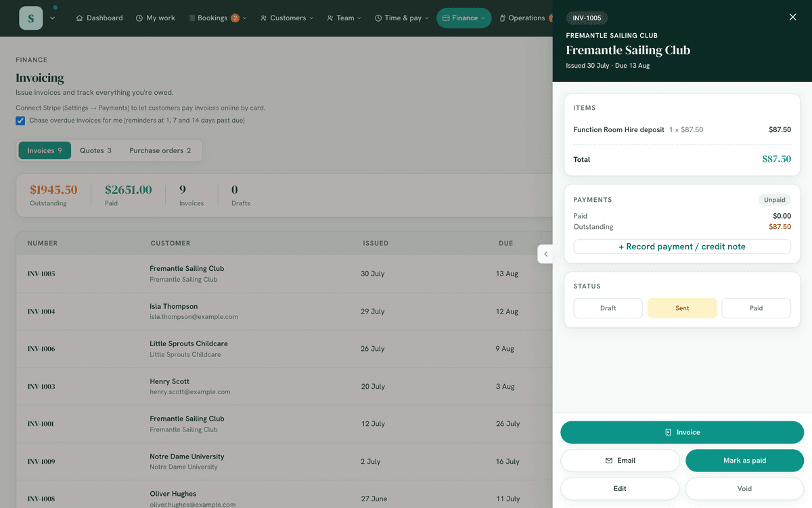Switch to the Purchase orders tab

pos(160,150)
